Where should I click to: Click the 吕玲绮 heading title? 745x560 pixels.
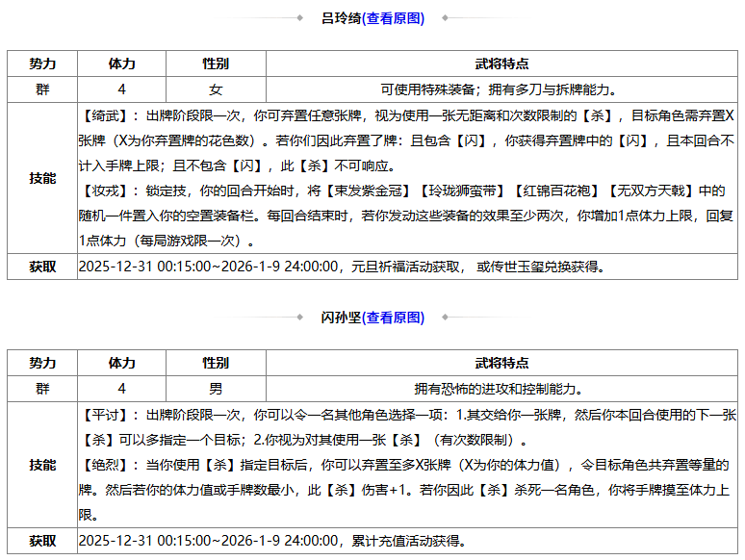(341, 18)
